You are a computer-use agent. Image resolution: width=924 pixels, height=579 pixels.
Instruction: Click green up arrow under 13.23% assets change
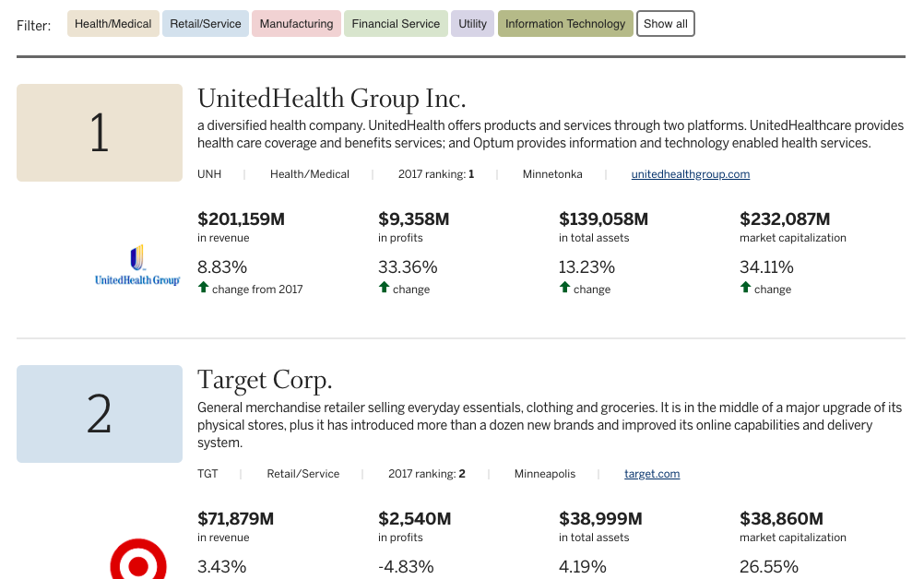click(x=565, y=288)
